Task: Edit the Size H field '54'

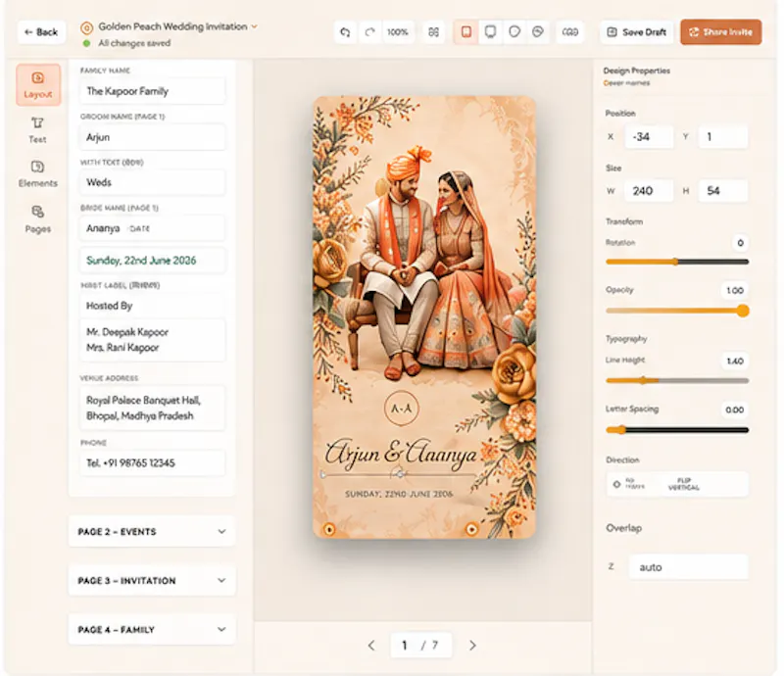Action: pyautogui.click(x=723, y=190)
